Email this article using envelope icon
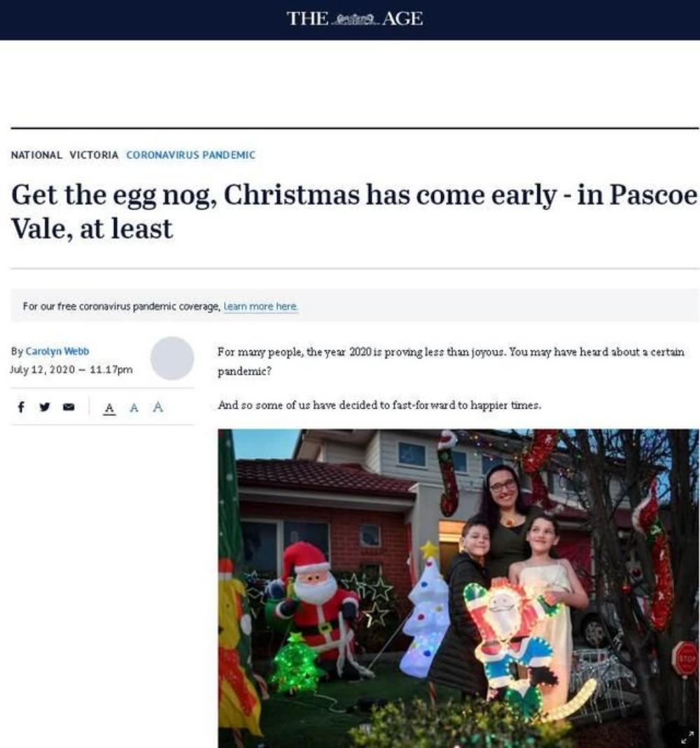700x748 pixels. pyautogui.click(x=69, y=407)
